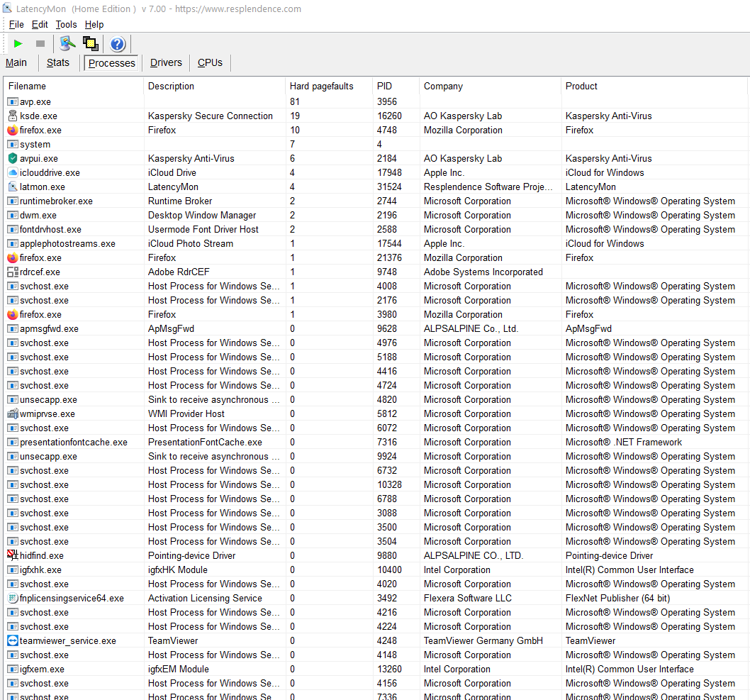The width and height of the screenshot is (750, 700).
Task: Click 'Desktop Window Manager' description
Action: [x=202, y=216]
